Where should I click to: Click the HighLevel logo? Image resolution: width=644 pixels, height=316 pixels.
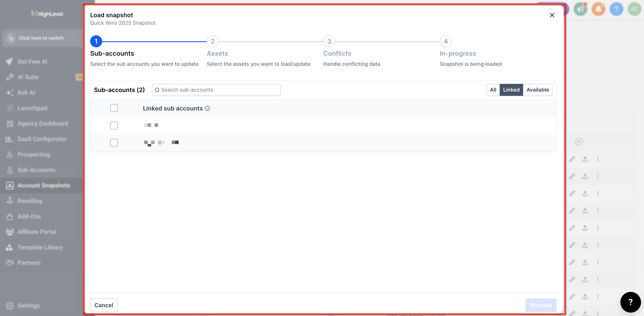47,14
